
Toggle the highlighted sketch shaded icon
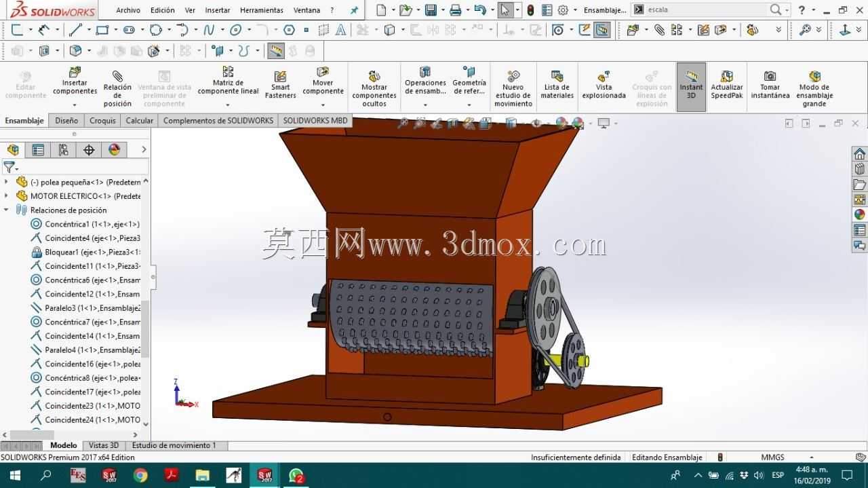pos(601,30)
